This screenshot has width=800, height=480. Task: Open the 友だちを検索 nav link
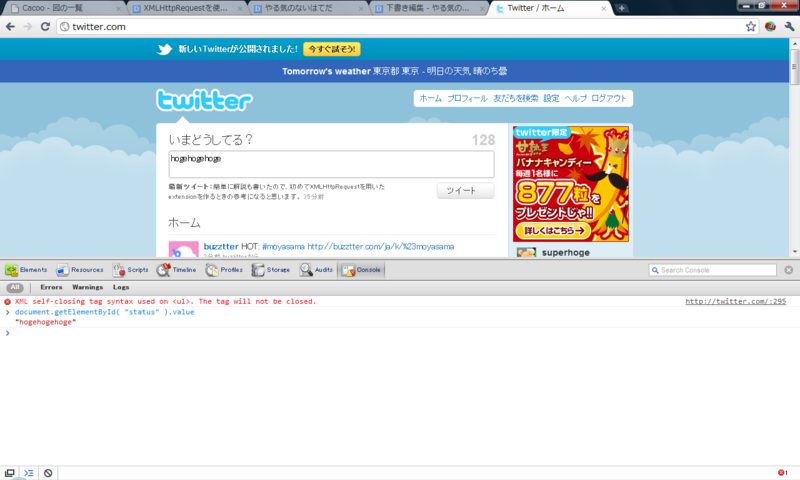point(515,98)
